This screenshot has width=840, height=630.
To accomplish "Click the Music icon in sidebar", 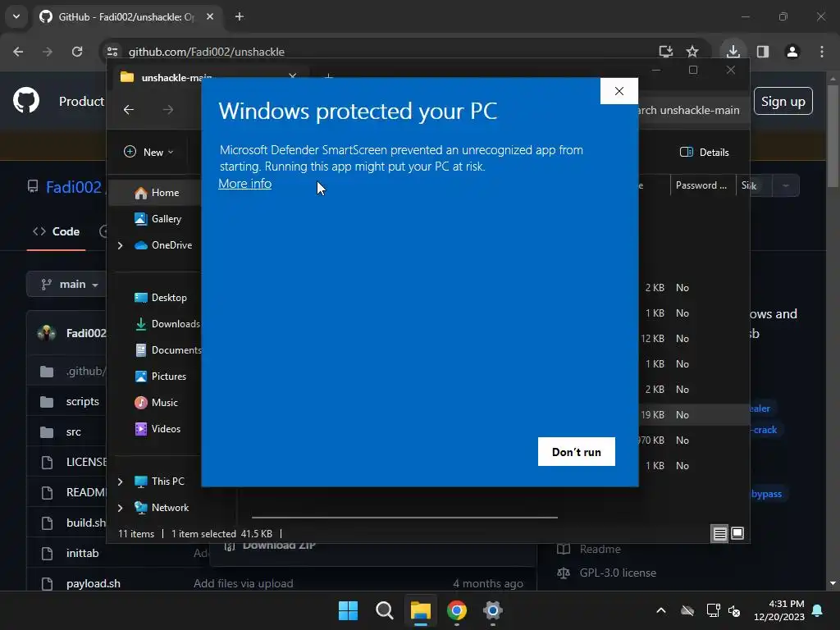I will pos(141,403).
